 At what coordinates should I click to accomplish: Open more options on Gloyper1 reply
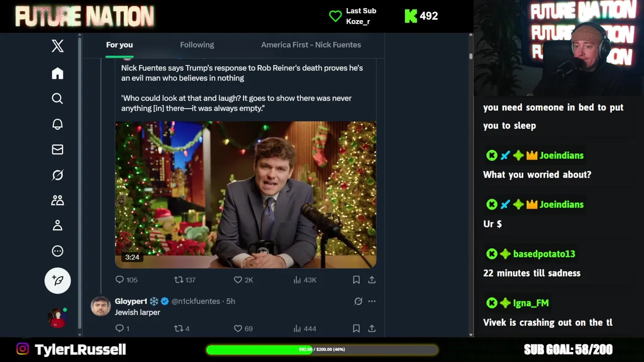(372, 301)
